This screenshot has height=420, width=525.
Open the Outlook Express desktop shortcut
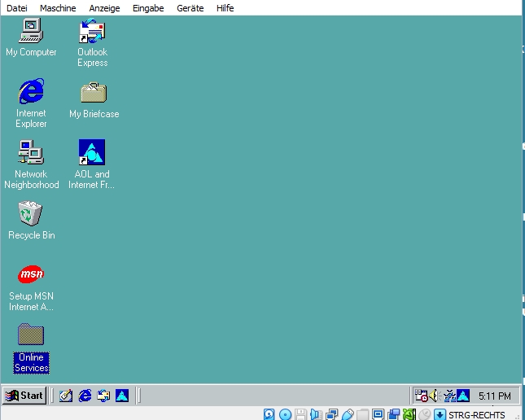[92, 33]
